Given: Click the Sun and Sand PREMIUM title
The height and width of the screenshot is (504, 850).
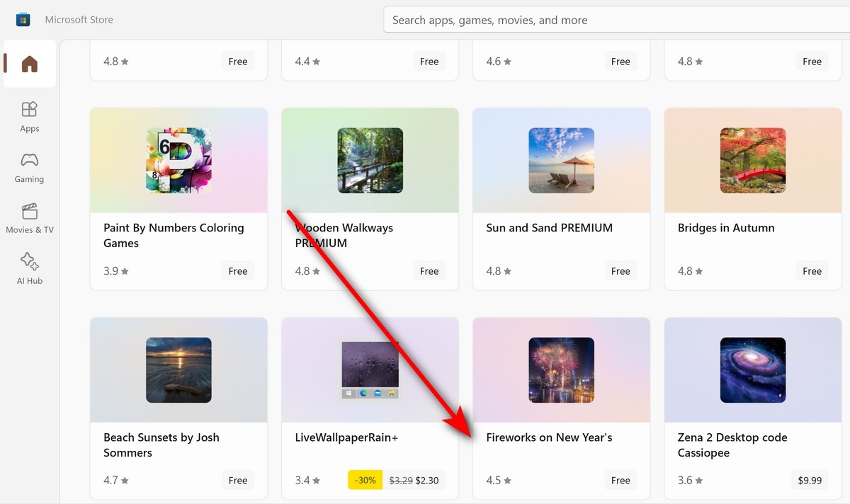Looking at the screenshot, I should pos(549,228).
